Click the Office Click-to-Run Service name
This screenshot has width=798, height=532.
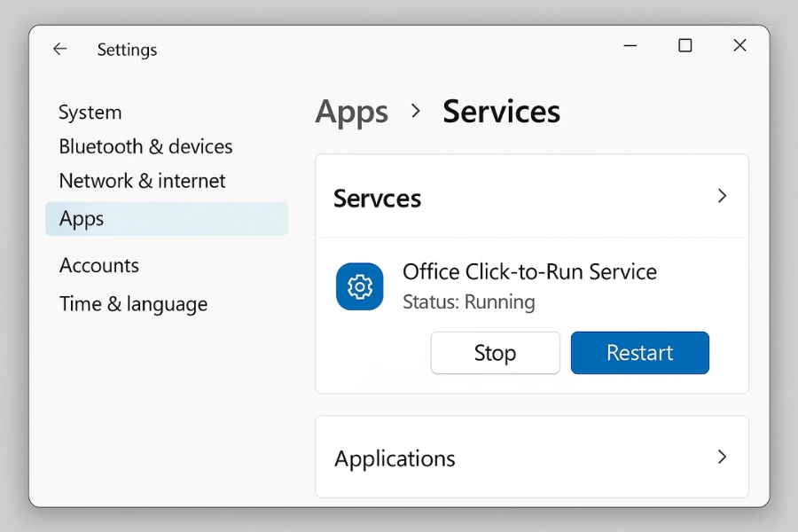(x=530, y=271)
